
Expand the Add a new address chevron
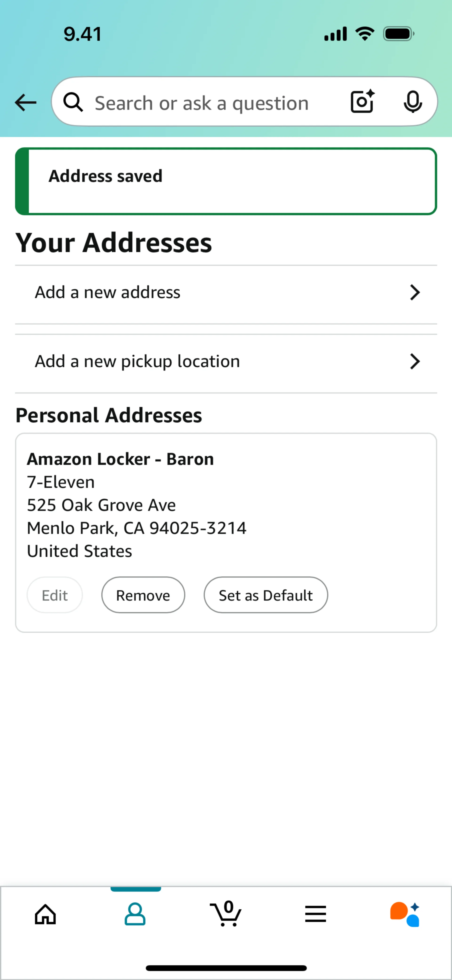[x=415, y=292]
